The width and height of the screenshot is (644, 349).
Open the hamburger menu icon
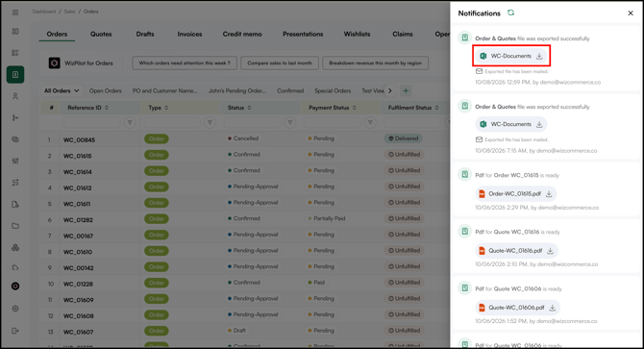(x=15, y=12)
